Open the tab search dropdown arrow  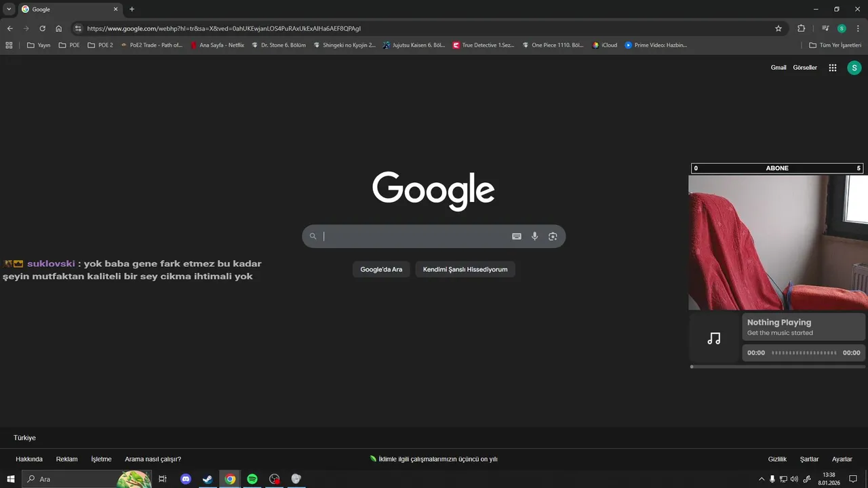point(9,9)
